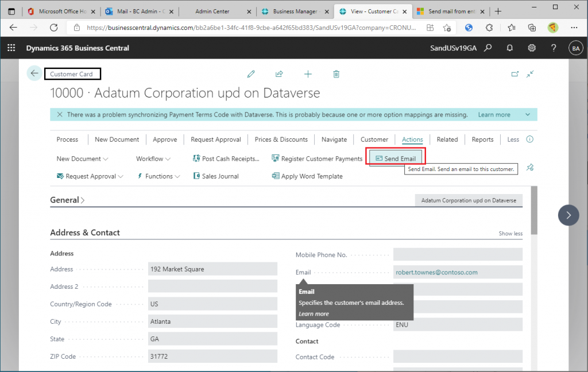Image resolution: width=588 pixels, height=372 pixels.
Task: Open the Customer menu
Action: [374, 139]
